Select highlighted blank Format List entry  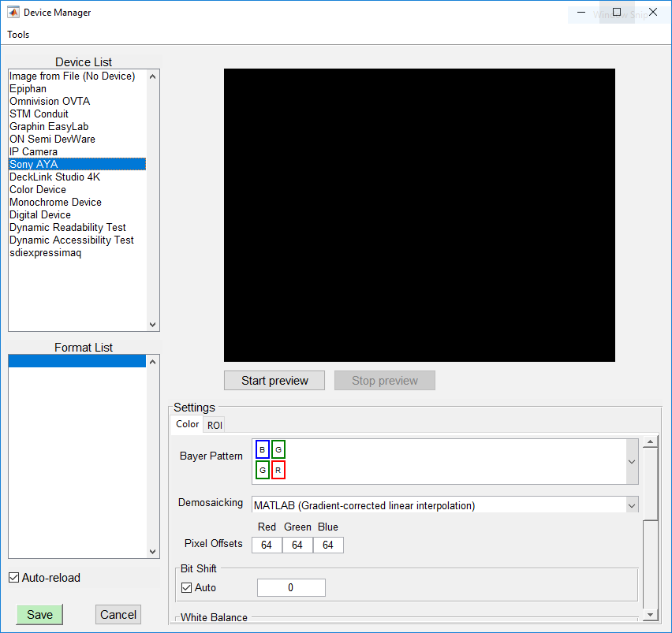(77, 361)
